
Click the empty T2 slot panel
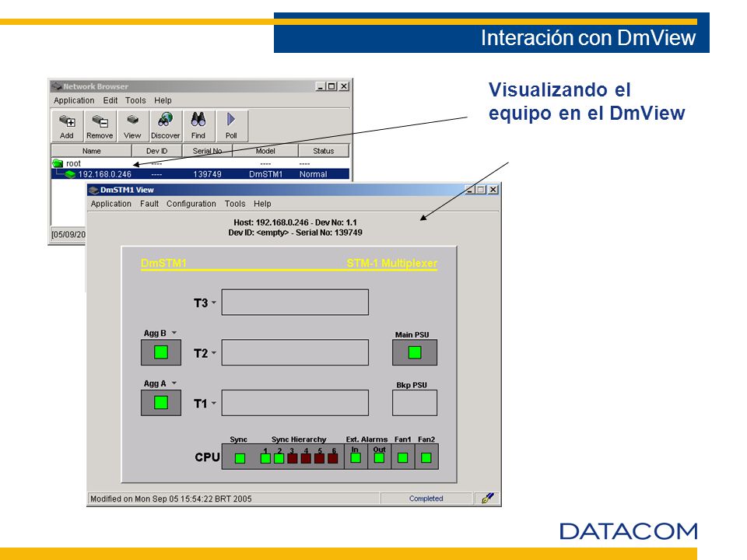coord(295,352)
